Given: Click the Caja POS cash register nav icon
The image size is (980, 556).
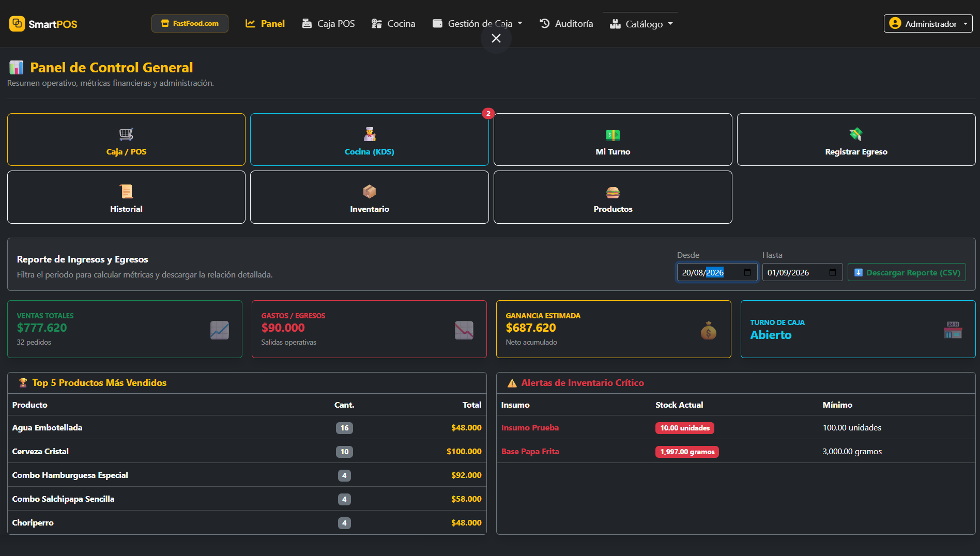Looking at the screenshot, I should click(307, 23).
